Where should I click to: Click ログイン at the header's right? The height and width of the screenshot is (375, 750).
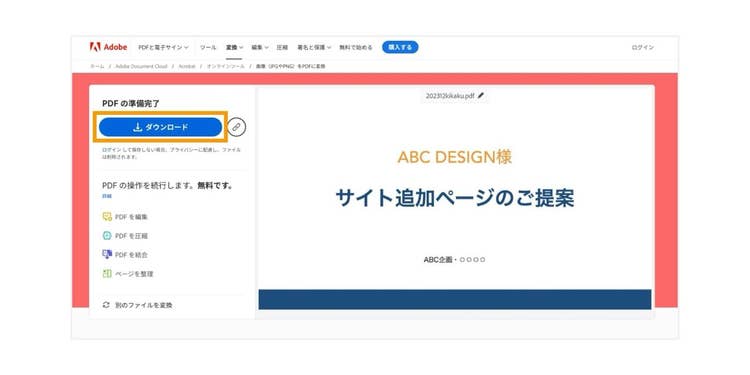point(642,47)
